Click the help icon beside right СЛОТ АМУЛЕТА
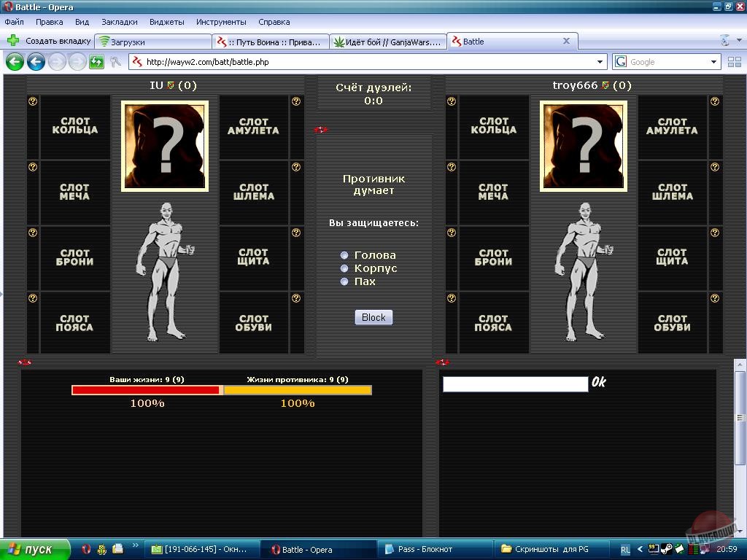 coord(715,101)
